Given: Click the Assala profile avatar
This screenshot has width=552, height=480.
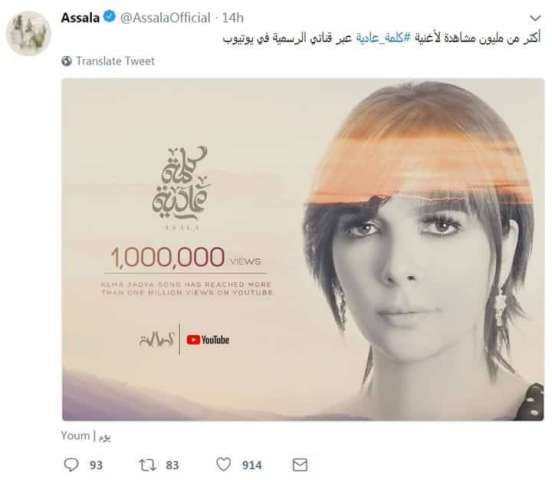Looking at the screenshot, I should point(29,33).
